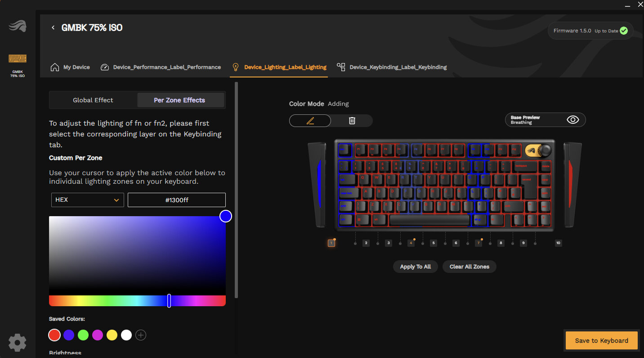Image resolution: width=644 pixels, height=358 pixels.
Task: Pick the green saved color swatch
Action: tap(83, 335)
